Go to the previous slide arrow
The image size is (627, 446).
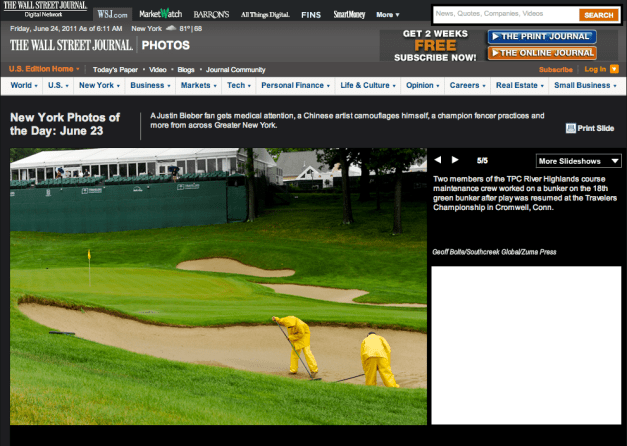(438, 160)
